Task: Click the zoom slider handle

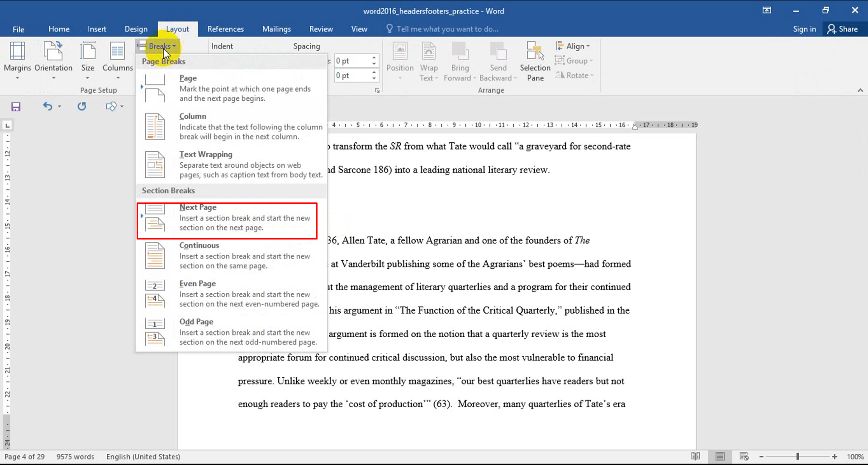Action: pyautogui.click(x=797, y=456)
